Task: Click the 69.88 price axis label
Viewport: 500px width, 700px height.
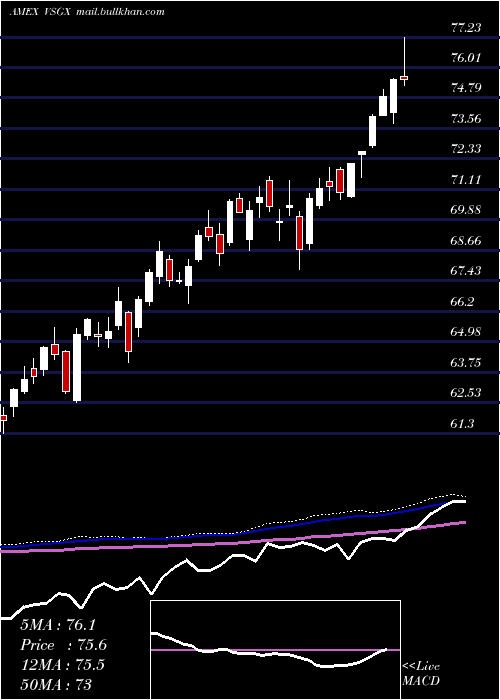Action: click(x=466, y=210)
